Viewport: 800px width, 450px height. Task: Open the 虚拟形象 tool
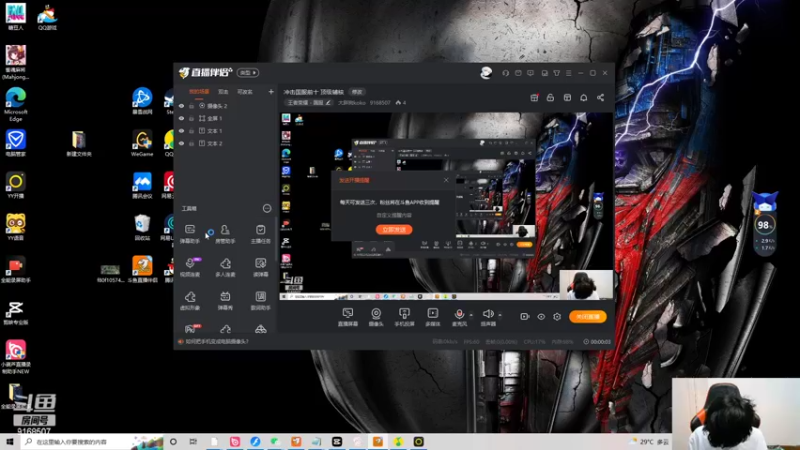tap(190, 301)
